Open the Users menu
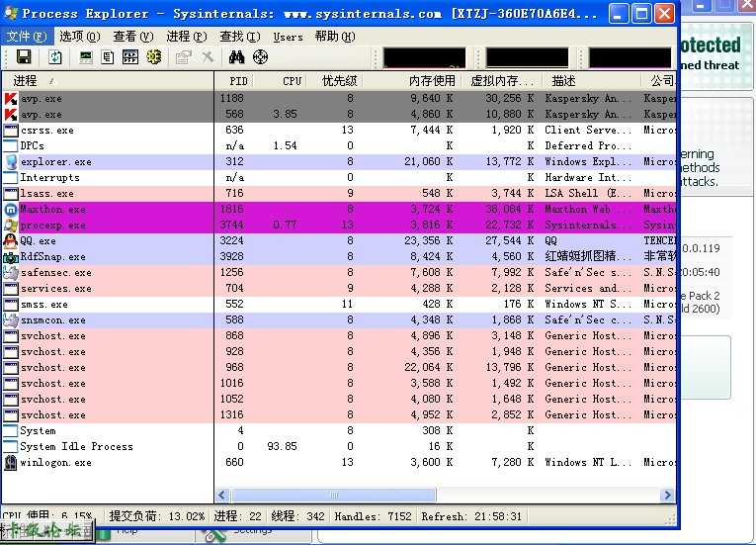 click(x=288, y=37)
